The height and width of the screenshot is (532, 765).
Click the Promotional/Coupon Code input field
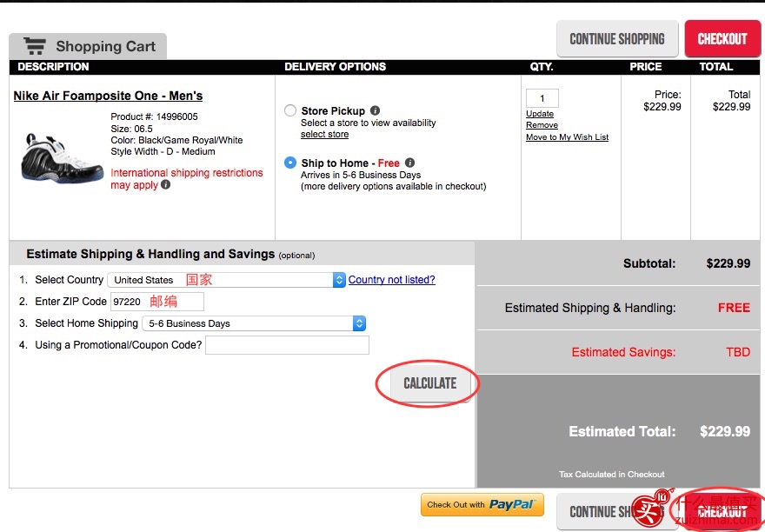tap(287, 345)
